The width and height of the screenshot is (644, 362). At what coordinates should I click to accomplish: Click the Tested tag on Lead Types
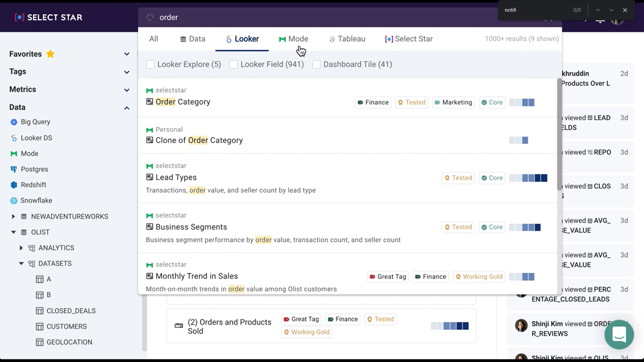point(458,178)
